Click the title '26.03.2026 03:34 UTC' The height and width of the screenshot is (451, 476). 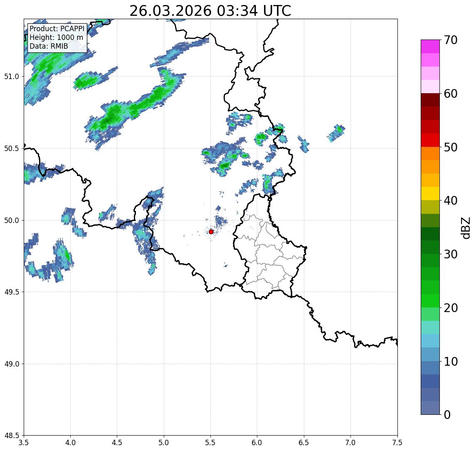210,11
